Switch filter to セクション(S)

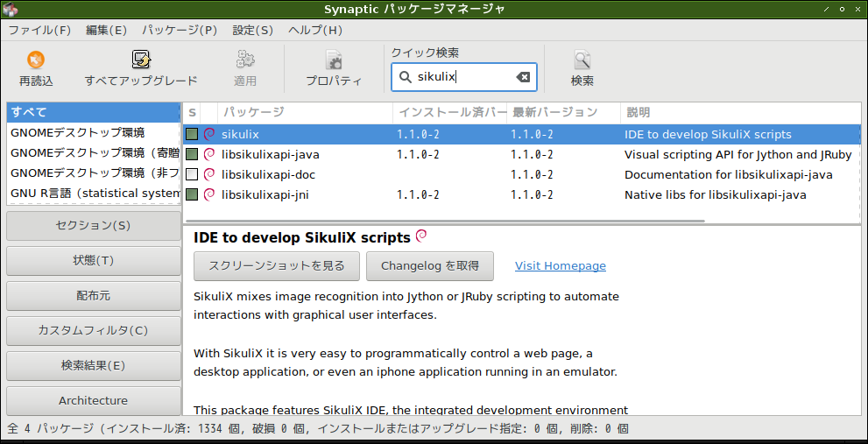(94, 226)
